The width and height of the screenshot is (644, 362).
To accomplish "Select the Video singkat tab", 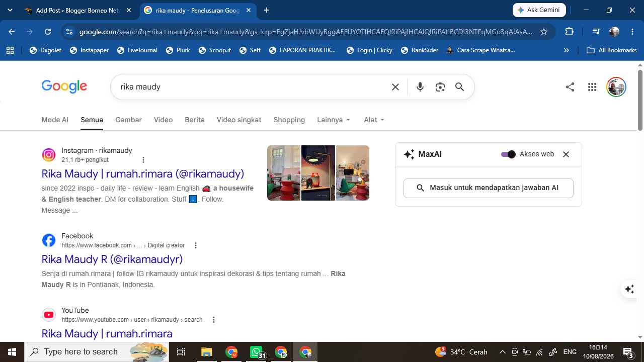I will point(239,120).
